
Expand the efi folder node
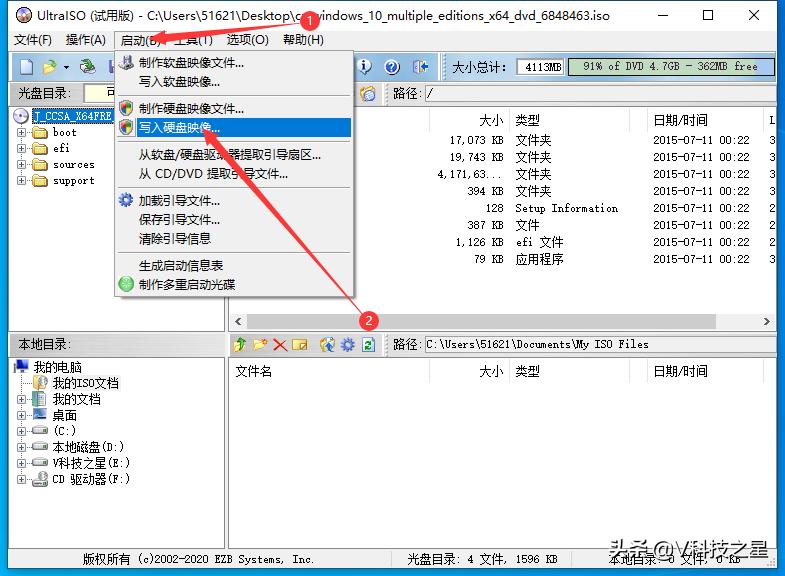pyautogui.click(x=21, y=148)
